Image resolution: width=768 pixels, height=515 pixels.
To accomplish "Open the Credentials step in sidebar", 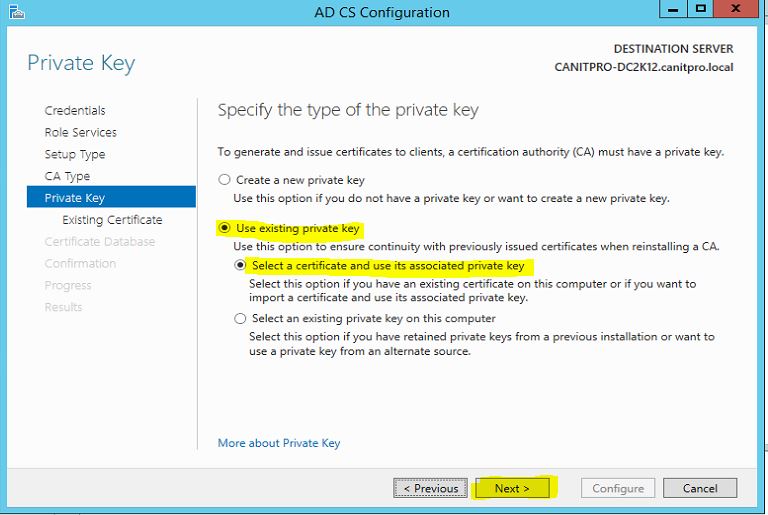I will pos(75,111).
